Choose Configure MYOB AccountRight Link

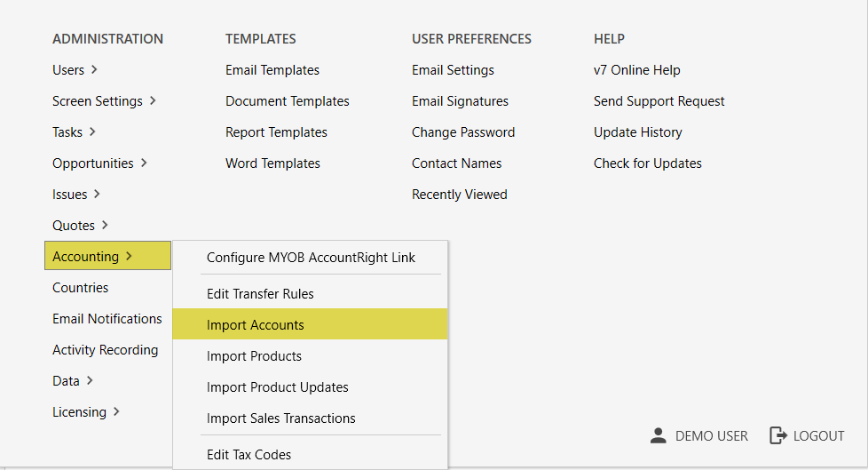(x=311, y=258)
